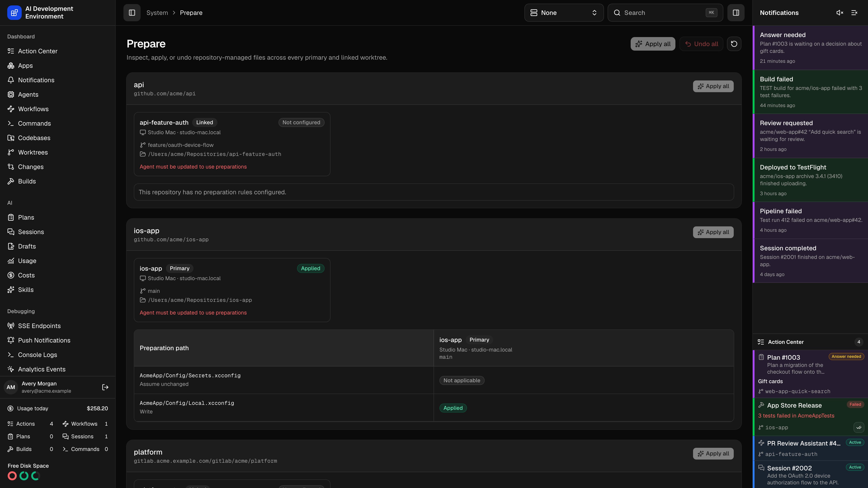Click the Search field
Screen dimensions: 868x488
click(x=665, y=12)
